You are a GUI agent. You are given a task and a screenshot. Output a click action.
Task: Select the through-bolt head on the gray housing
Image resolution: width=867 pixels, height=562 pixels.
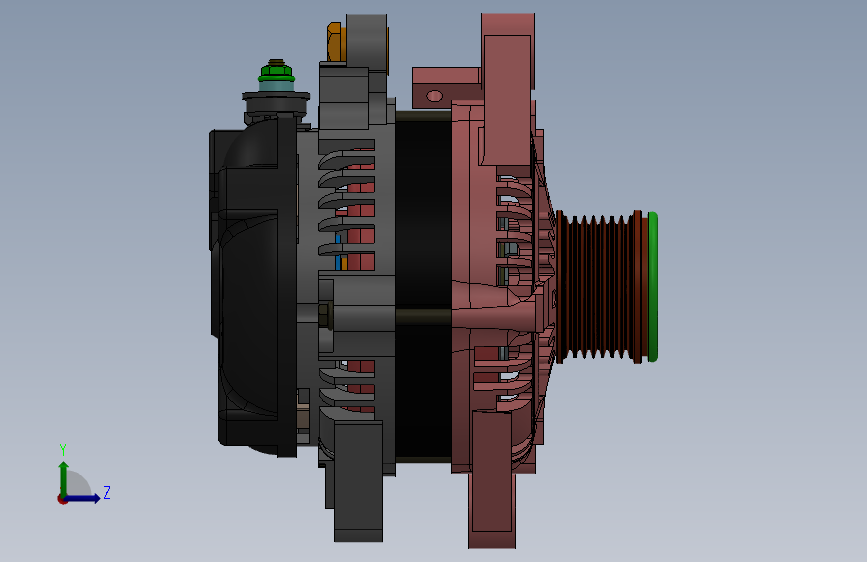pos(325,315)
